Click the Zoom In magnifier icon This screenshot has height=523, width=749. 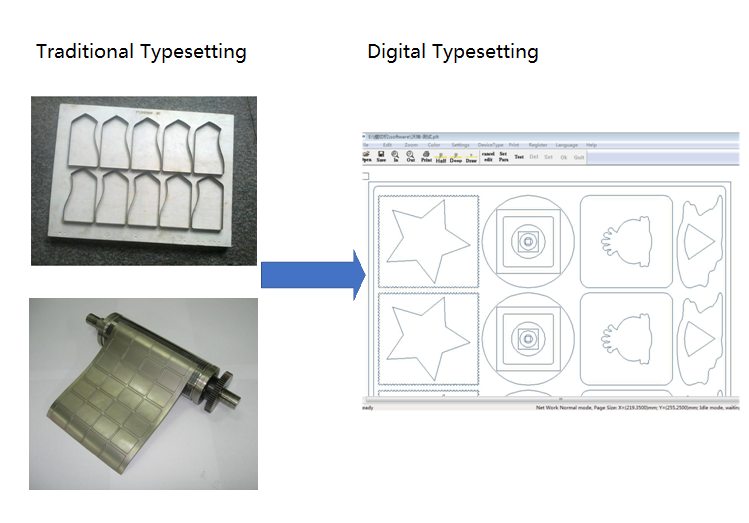coord(396,156)
